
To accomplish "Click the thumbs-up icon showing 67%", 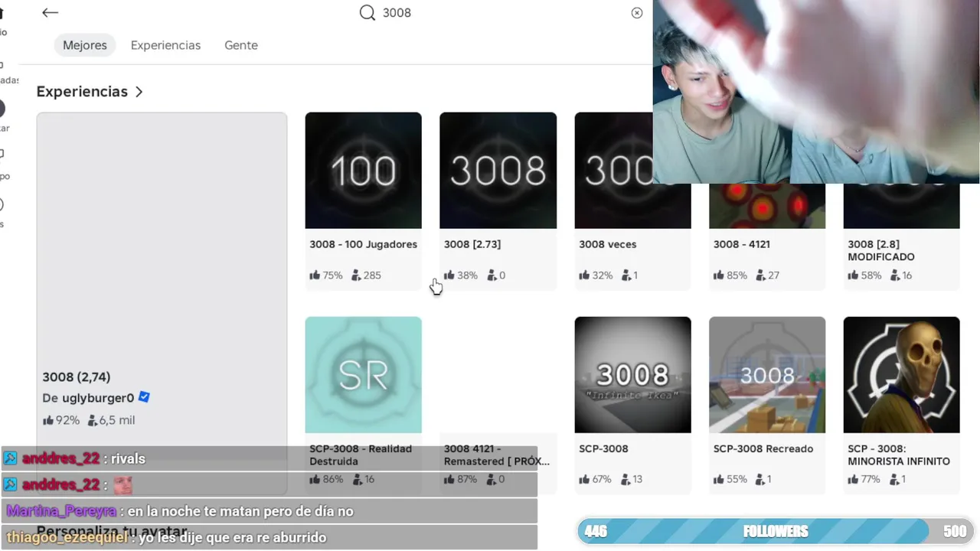I will (x=584, y=480).
